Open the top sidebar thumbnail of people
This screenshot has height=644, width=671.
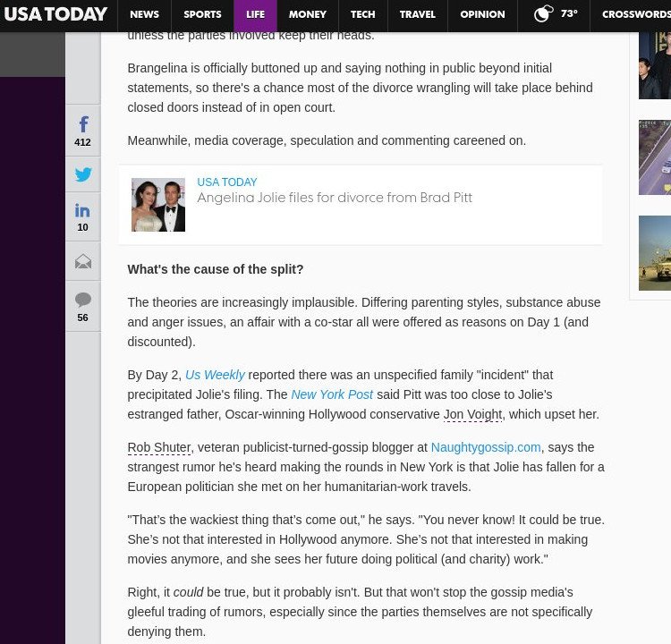(655, 65)
